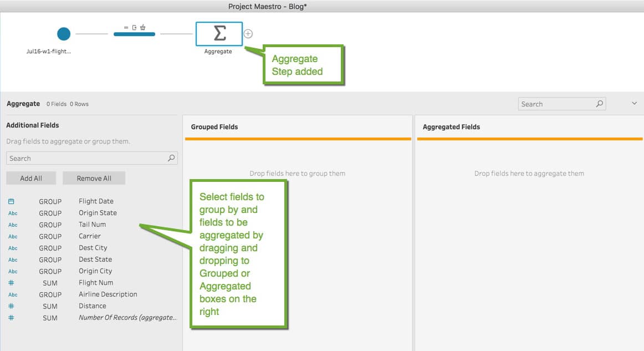
Task: Open the SUM option for Flight Num
Action: tap(50, 283)
